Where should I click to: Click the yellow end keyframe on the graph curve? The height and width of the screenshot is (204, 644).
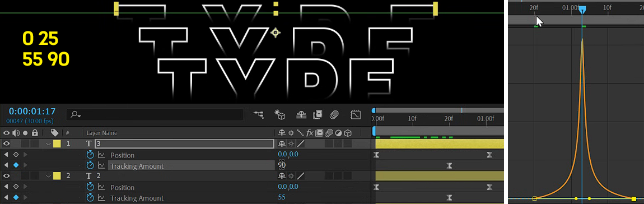(x=634, y=198)
